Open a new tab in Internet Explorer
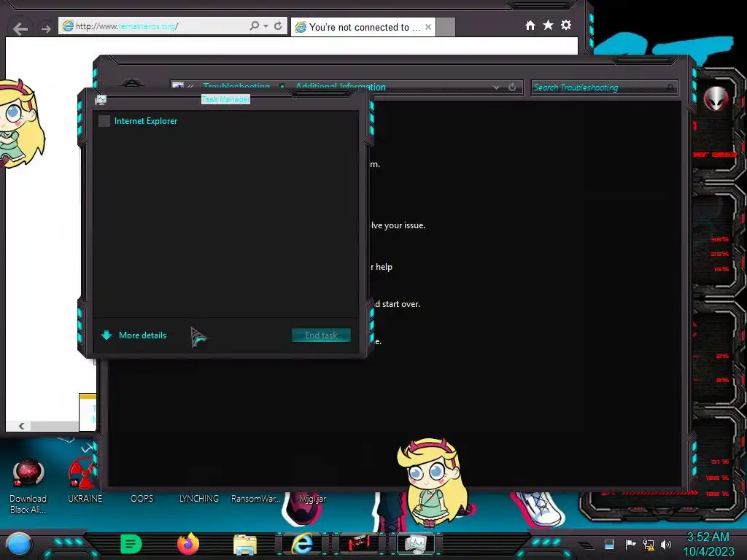The height and width of the screenshot is (560, 747). tap(446, 27)
